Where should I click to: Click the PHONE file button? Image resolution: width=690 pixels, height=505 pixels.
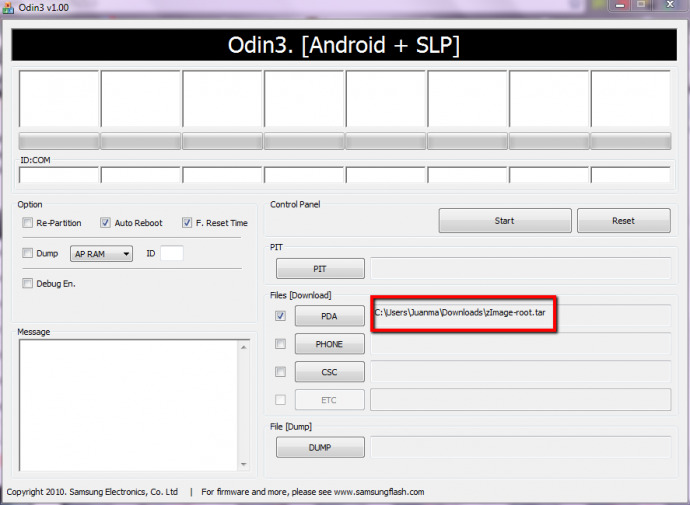[329, 344]
